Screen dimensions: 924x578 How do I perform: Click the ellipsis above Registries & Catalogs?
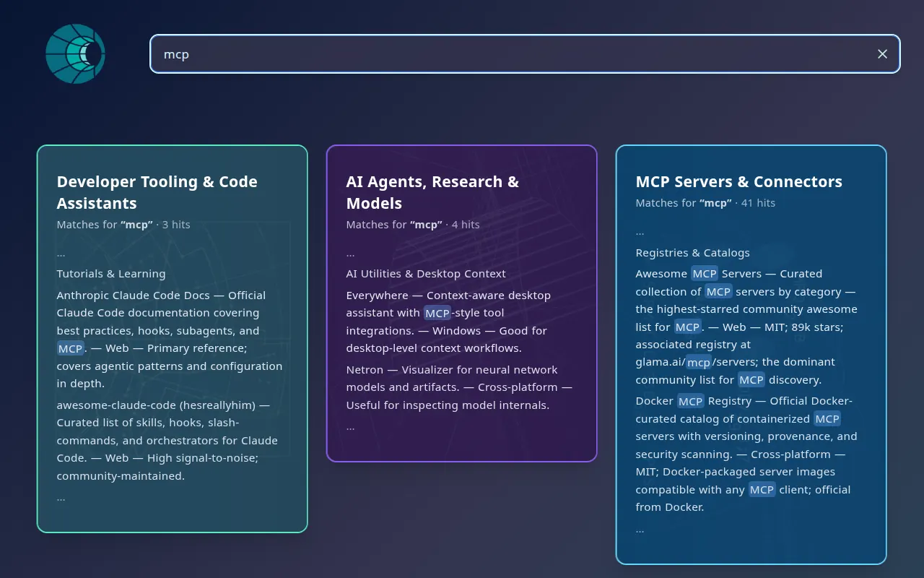(x=640, y=232)
